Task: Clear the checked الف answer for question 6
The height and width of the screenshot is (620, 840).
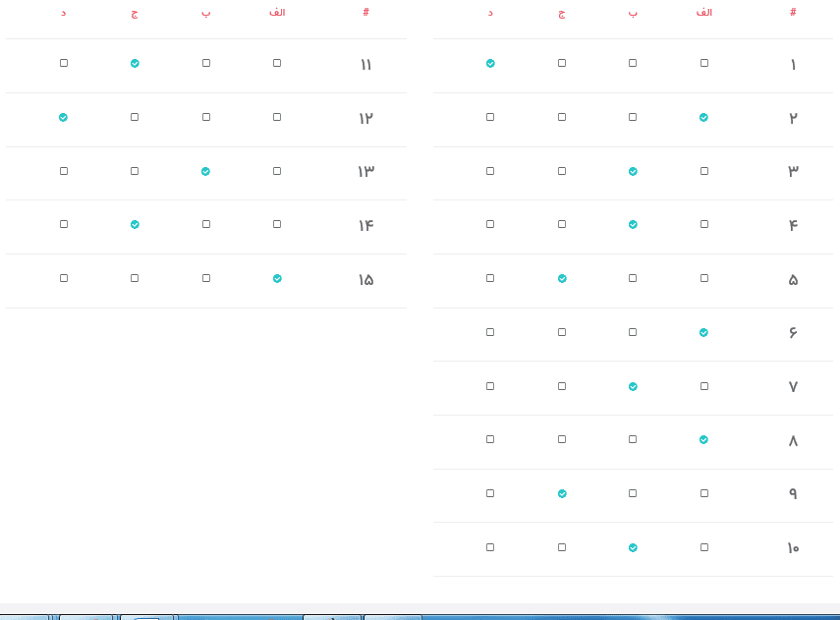Action: [703, 333]
